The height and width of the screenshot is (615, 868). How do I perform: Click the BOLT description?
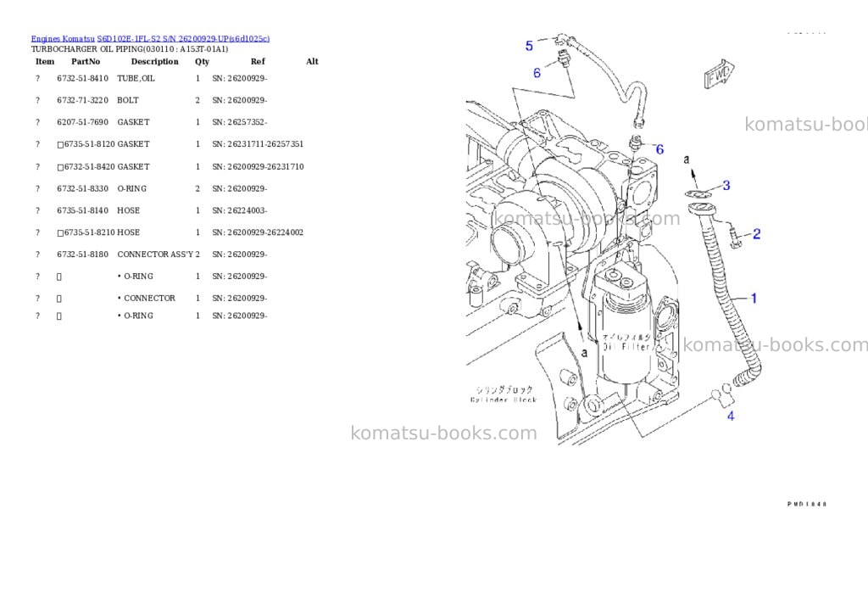pos(128,100)
